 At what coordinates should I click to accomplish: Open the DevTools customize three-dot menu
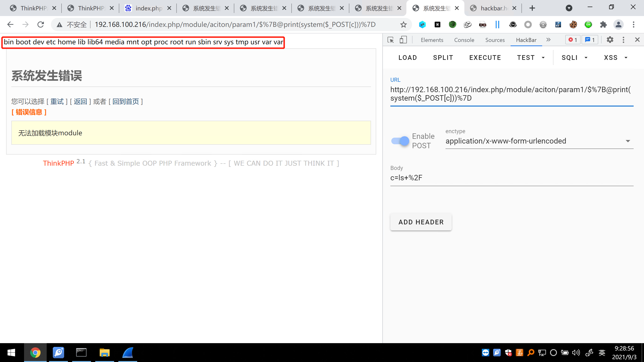pyautogui.click(x=623, y=40)
